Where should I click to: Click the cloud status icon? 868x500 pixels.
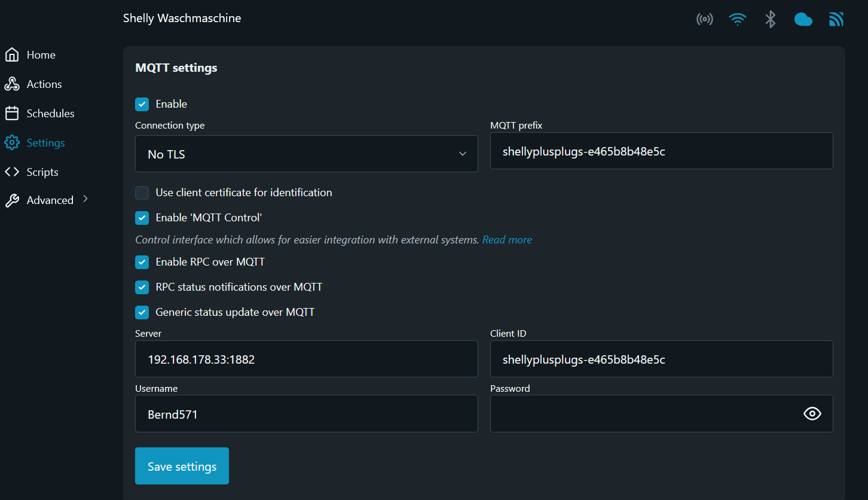803,20
